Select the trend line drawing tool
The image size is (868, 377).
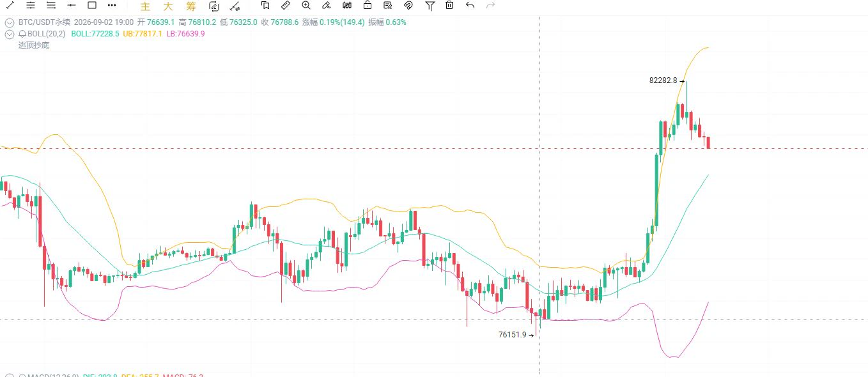click(10, 5)
